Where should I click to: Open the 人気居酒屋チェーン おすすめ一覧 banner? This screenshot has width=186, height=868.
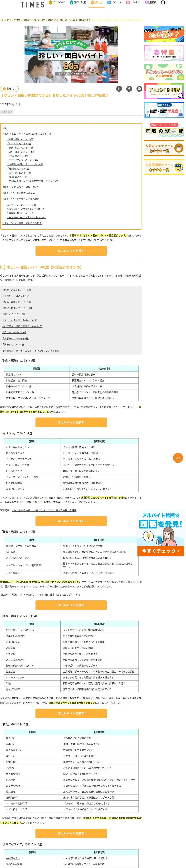(164, 167)
